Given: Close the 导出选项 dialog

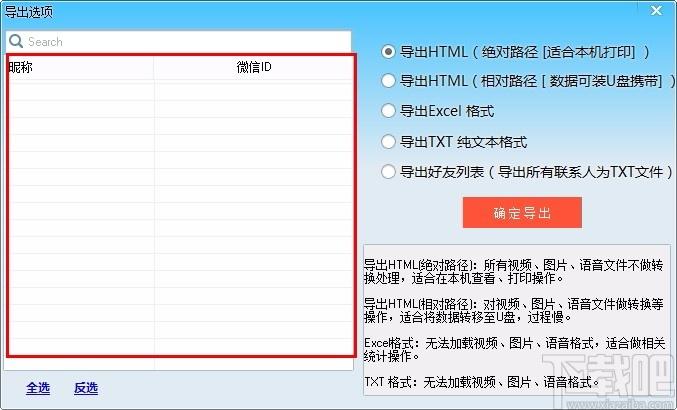Looking at the screenshot, I should pyautogui.click(x=656, y=10).
